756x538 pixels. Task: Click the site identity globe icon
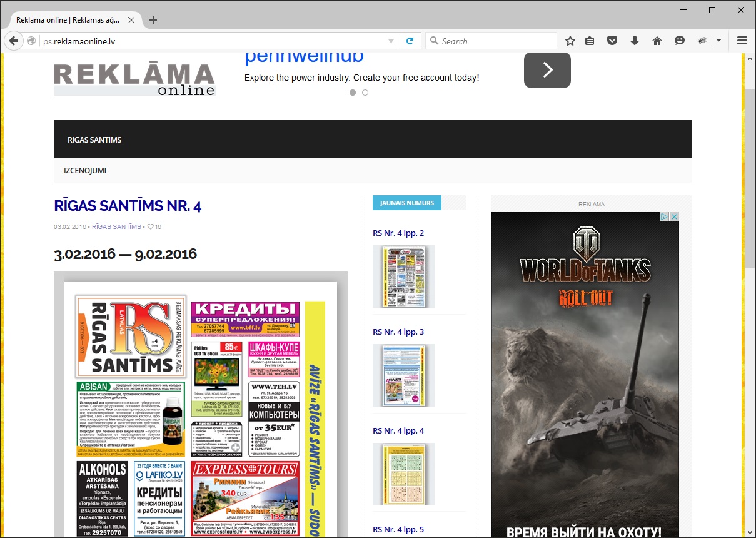coord(31,41)
